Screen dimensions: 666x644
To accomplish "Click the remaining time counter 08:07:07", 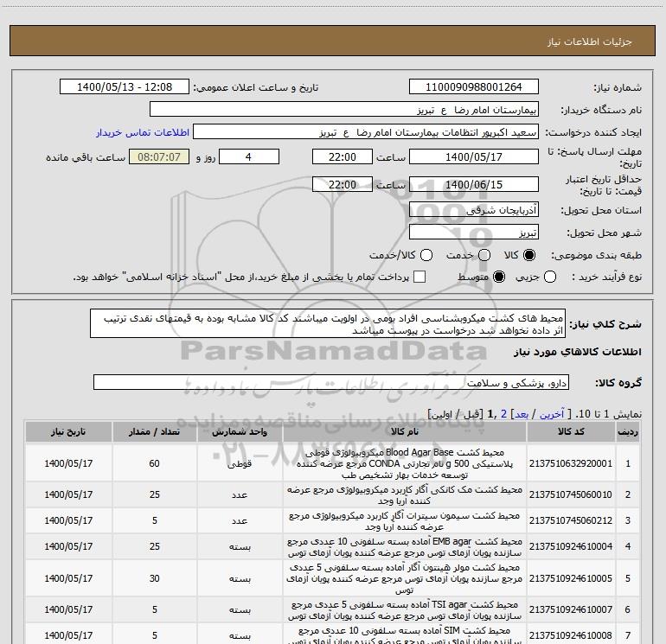I will pyautogui.click(x=159, y=156).
